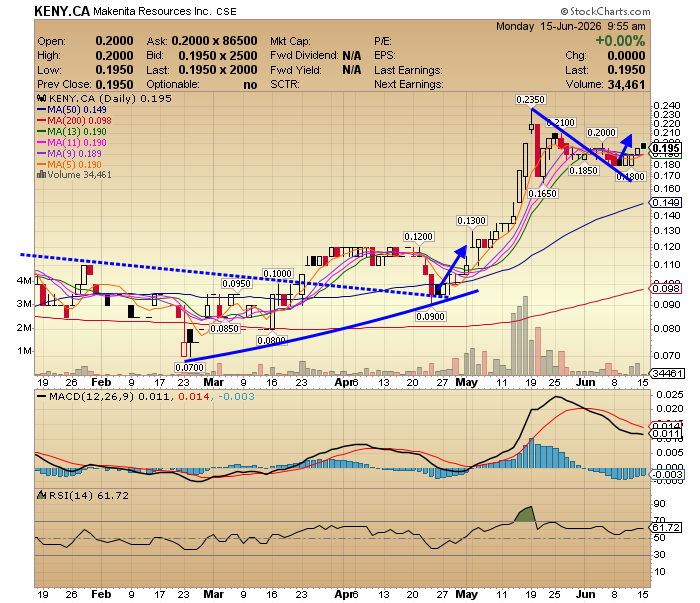
Task: Click the KENY.CA ticker symbol title
Action: click(x=62, y=11)
